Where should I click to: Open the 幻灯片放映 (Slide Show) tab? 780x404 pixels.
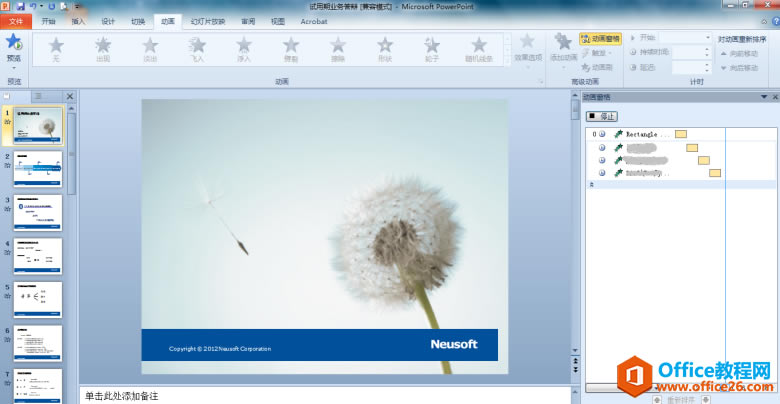[x=208, y=21]
